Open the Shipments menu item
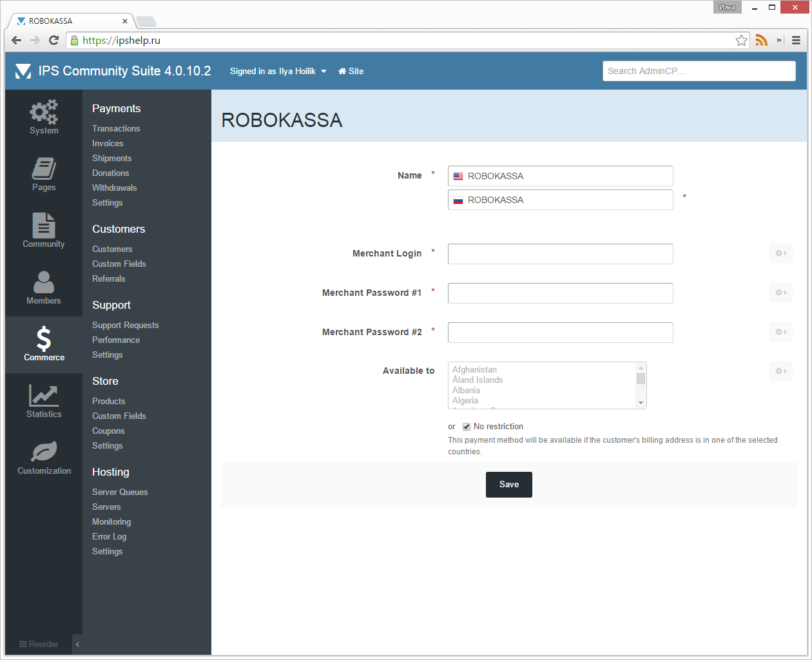This screenshot has width=812, height=660. pos(112,158)
